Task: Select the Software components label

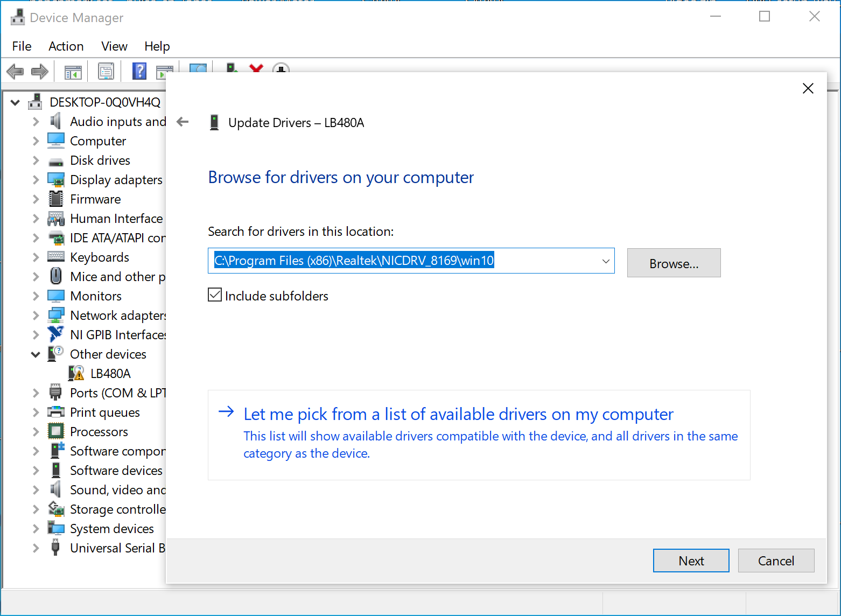Action: tap(117, 451)
